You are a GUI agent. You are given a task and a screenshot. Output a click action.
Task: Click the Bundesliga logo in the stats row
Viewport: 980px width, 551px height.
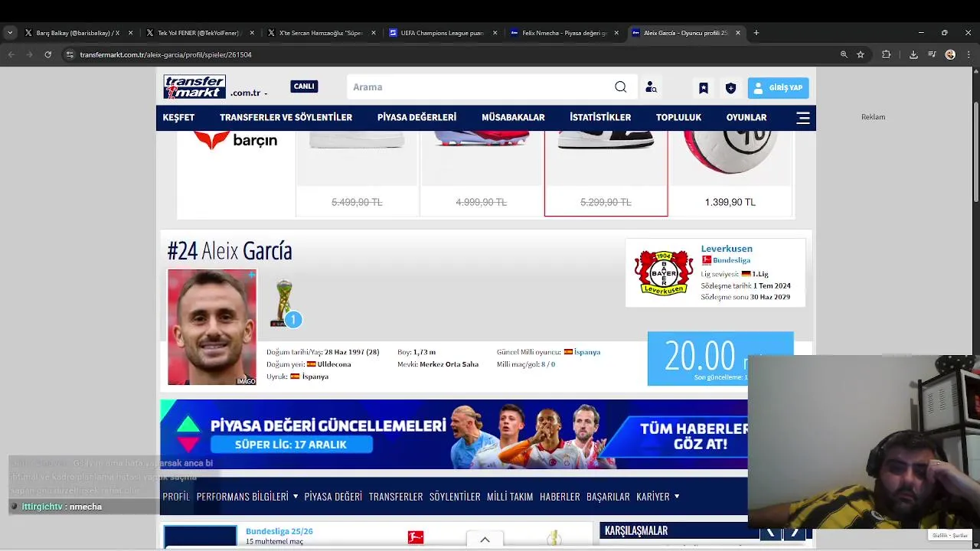tap(416, 537)
